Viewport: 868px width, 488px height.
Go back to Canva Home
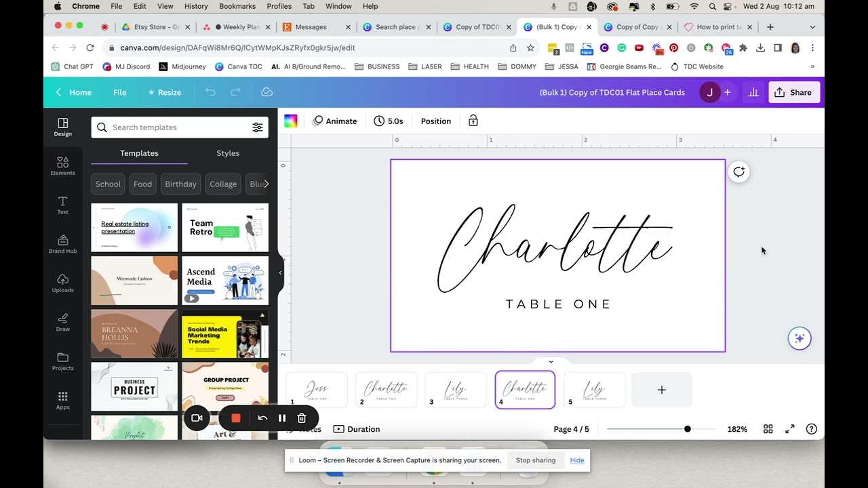(73, 92)
